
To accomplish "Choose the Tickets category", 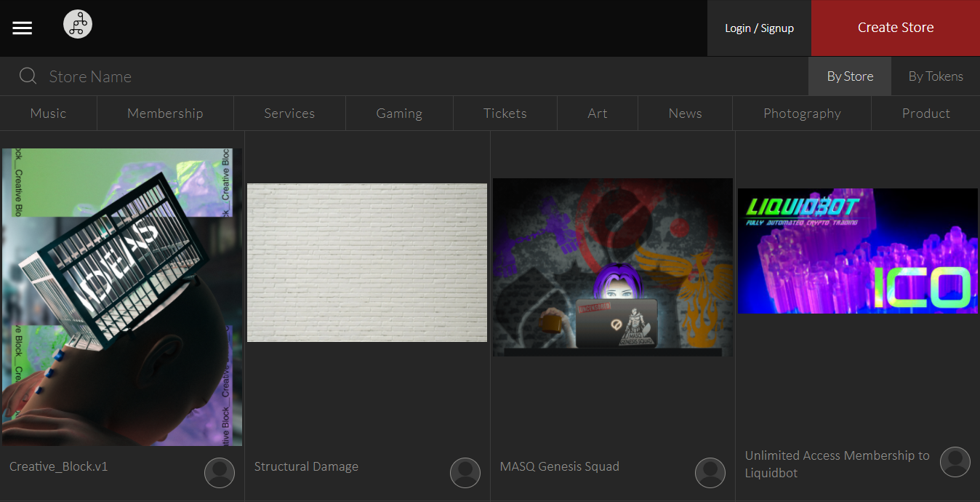I will tap(505, 113).
